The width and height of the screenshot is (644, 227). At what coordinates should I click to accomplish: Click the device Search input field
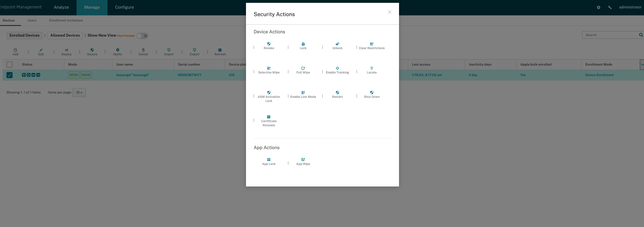click(610, 35)
